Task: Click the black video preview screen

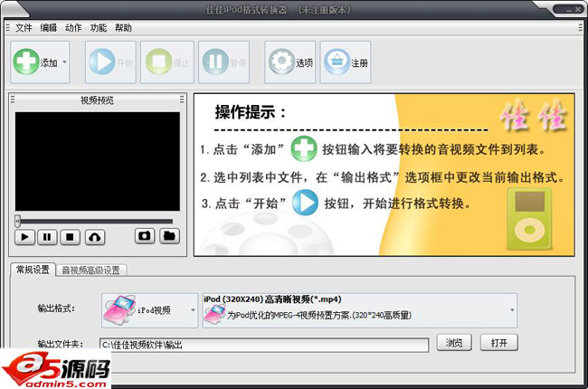Action: pos(98,161)
